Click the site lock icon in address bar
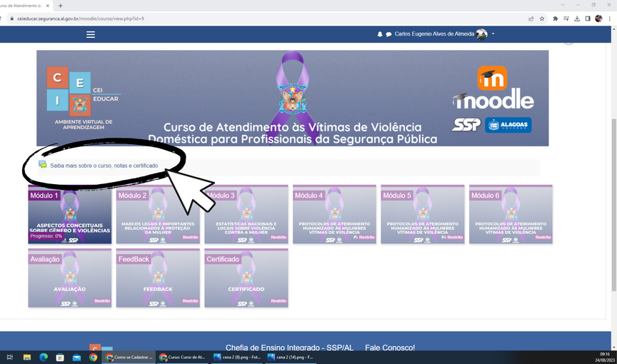 coord(12,19)
